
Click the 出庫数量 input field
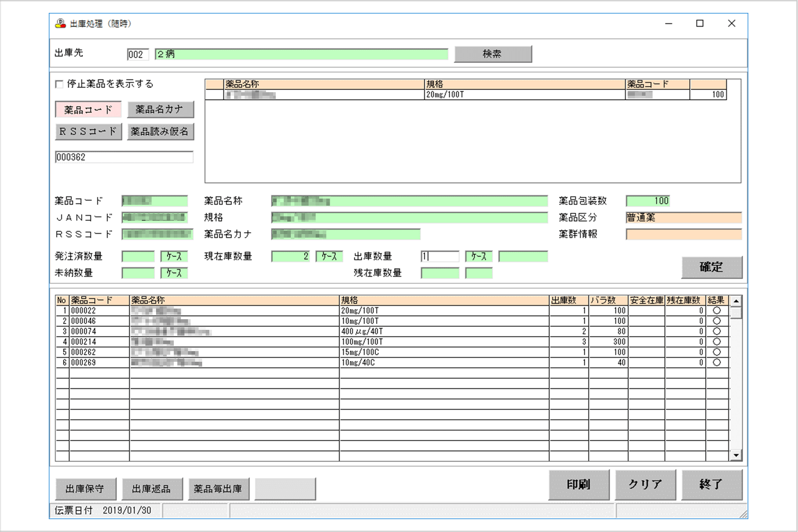click(x=440, y=256)
